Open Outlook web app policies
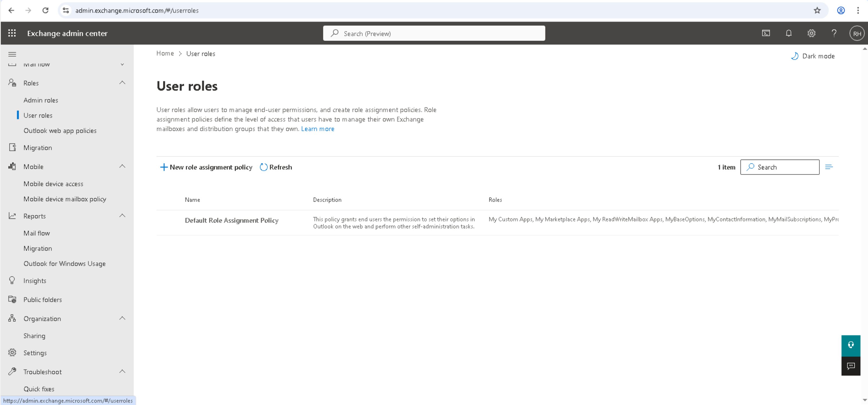Screen dimensions: 868x405 coord(60,131)
